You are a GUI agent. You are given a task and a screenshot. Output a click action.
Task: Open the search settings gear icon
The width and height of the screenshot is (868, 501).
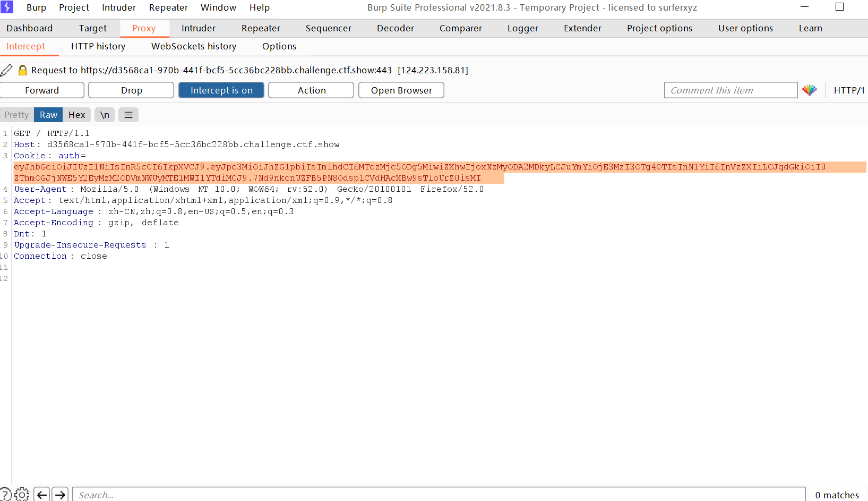pyautogui.click(x=22, y=495)
